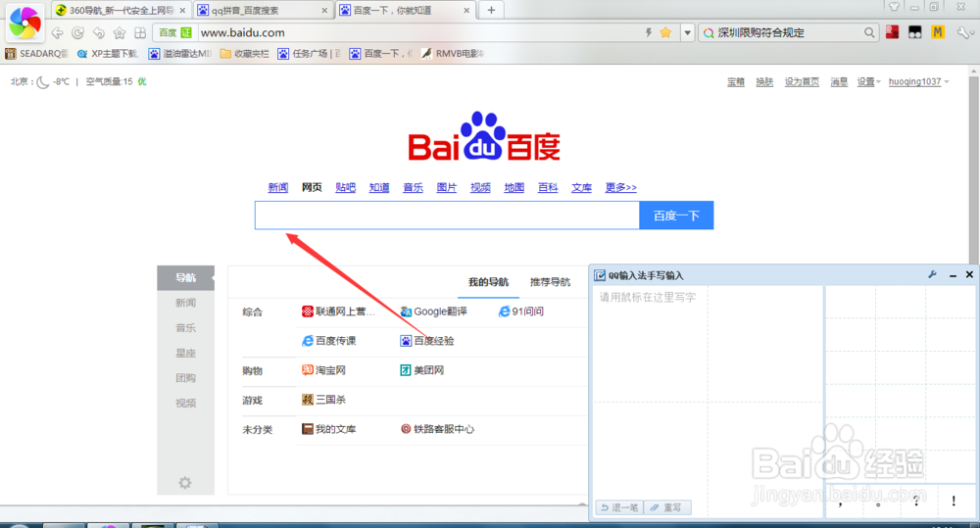Click the 百度一下 search button

tap(676, 216)
